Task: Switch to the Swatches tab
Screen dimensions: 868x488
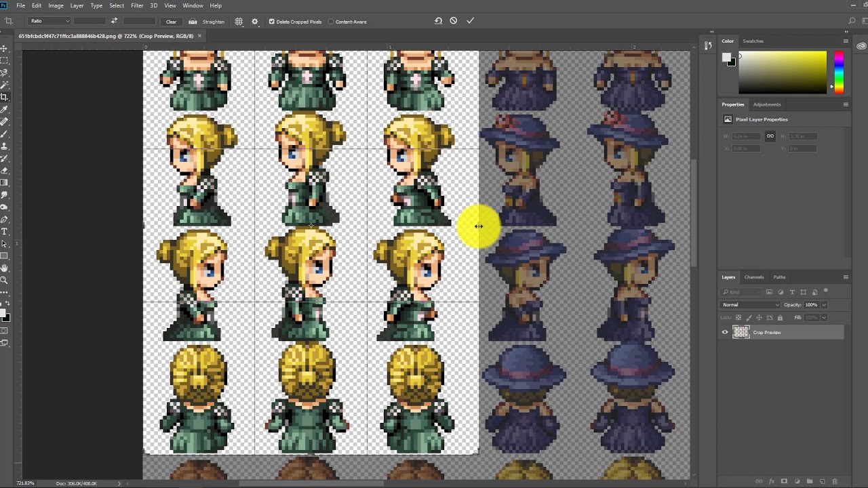Action: (x=753, y=41)
